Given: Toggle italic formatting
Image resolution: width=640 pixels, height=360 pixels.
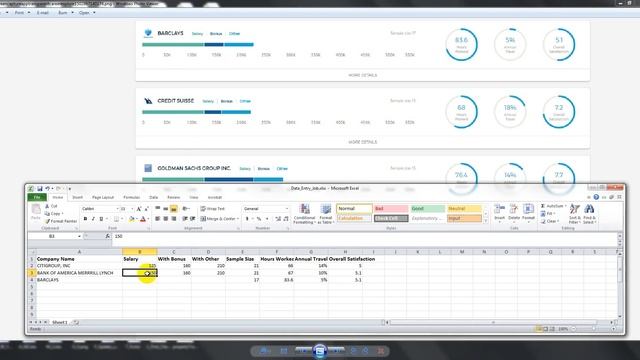Looking at the screenshot, I should pyautogui.click(x=93, y=219).
